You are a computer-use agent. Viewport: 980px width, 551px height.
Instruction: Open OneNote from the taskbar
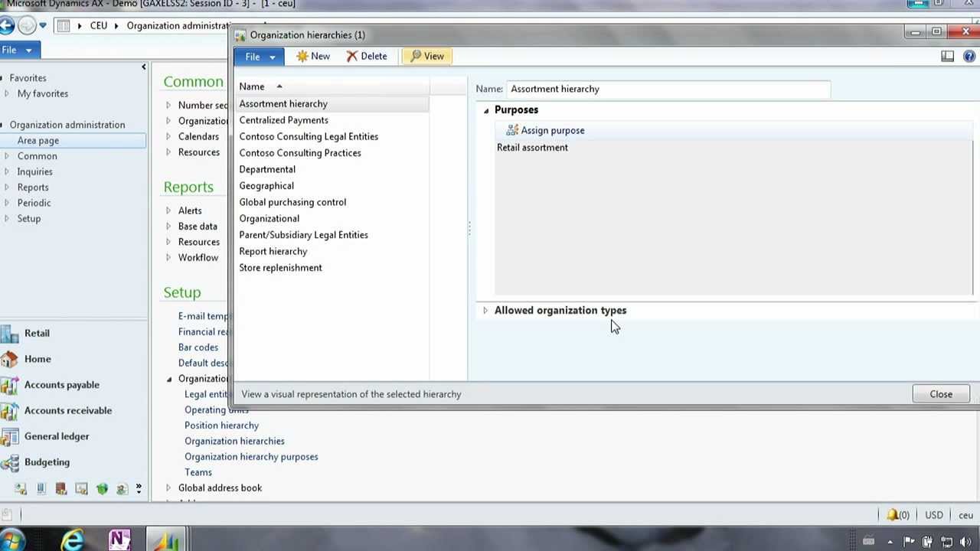pos(120,540)
